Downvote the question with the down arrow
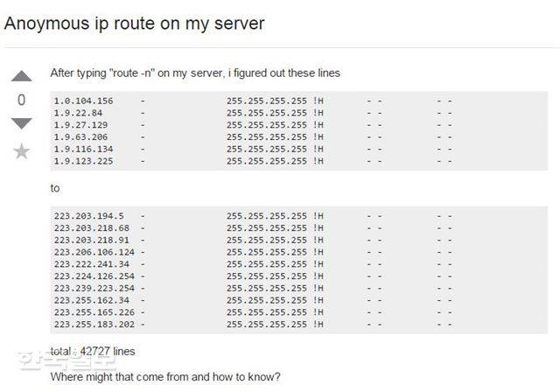 coord(22,123)
